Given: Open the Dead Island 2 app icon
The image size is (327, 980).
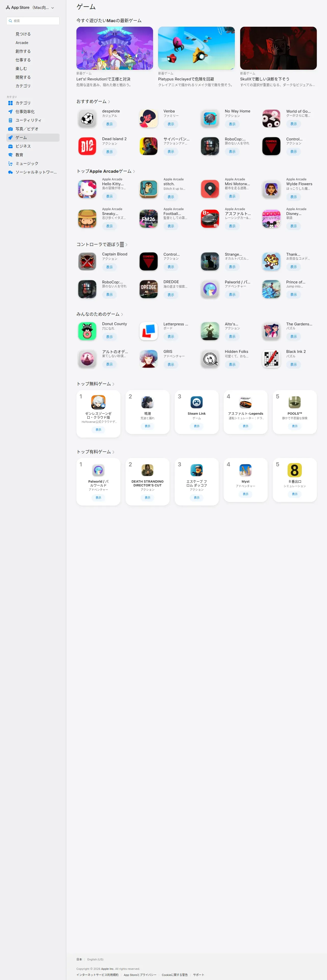Looking at the screenshot, I should coord(87,146).
